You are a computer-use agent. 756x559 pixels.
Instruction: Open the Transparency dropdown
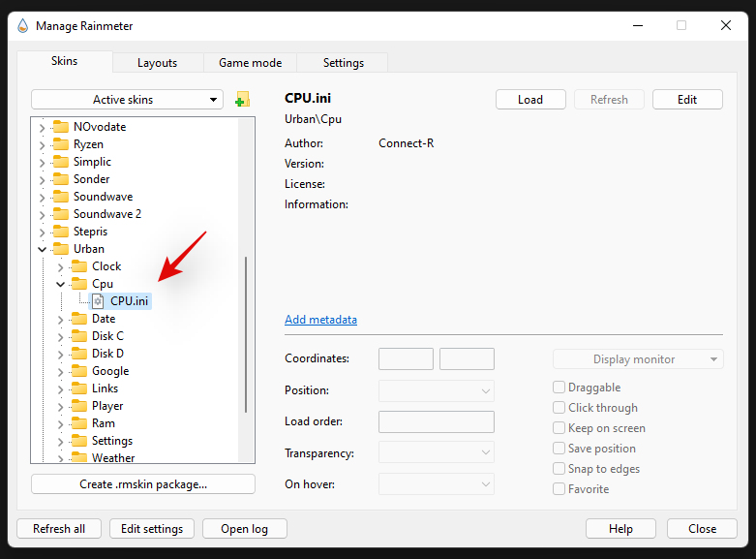[437, 452]
